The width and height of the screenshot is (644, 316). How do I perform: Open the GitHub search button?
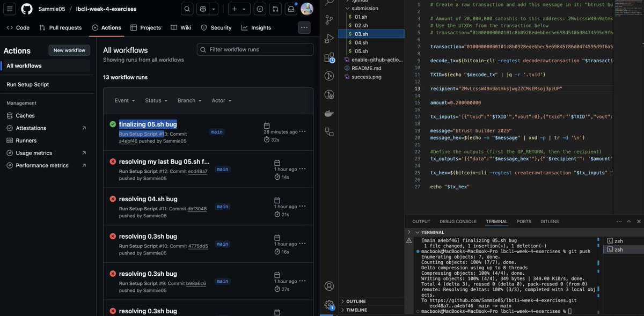pos(187,9)
